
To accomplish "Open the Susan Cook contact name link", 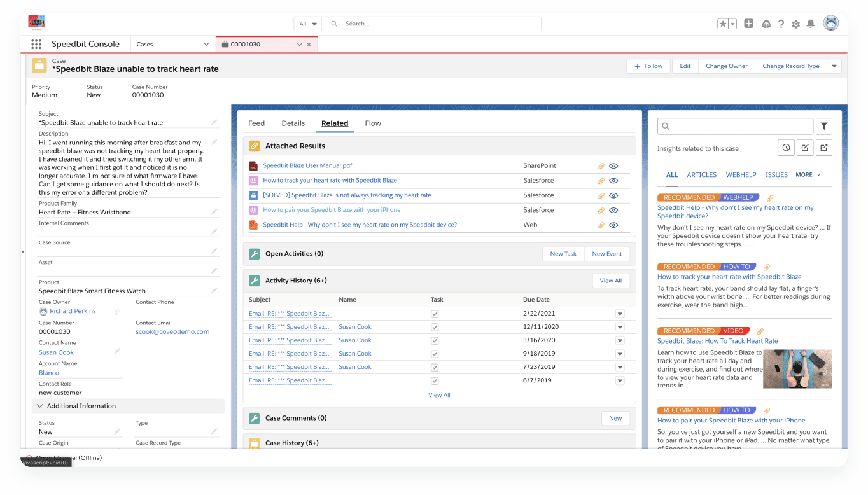I will tap(57, 352).
